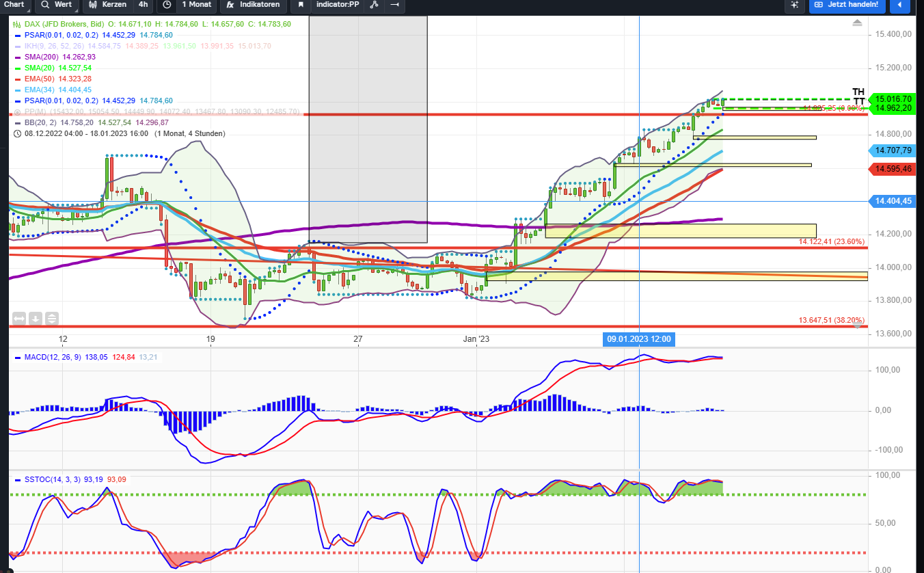Click the grey shaded rectangle drawing
This screenshot has height=573, width=924.
click(368, 129)
